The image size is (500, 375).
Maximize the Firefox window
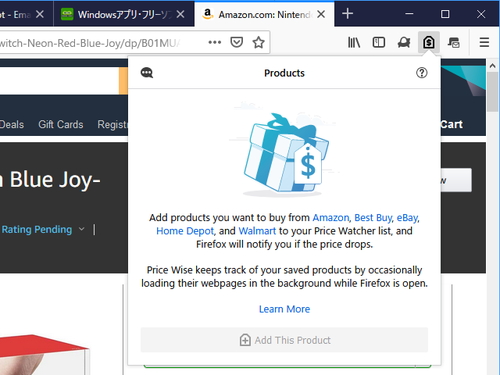[445, 14]
